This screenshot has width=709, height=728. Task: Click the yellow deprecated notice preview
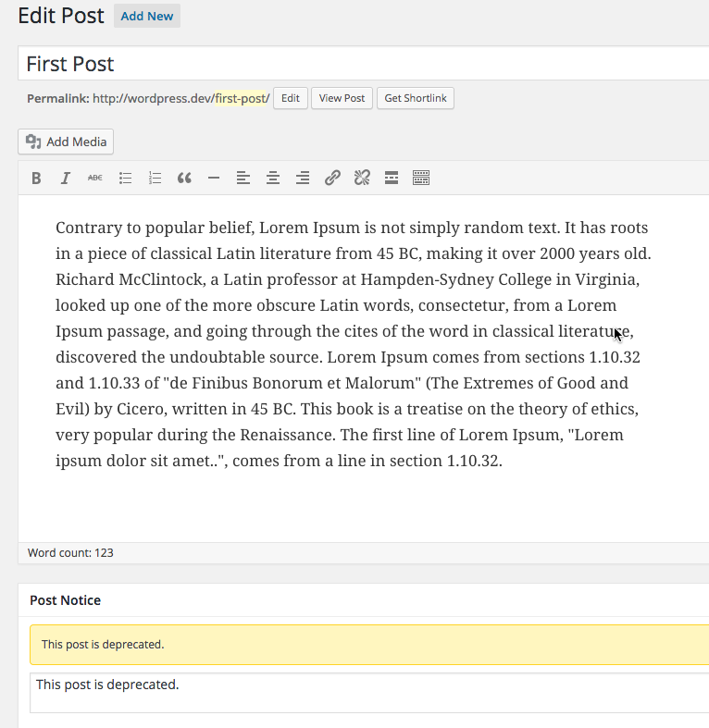click(369, 645)
